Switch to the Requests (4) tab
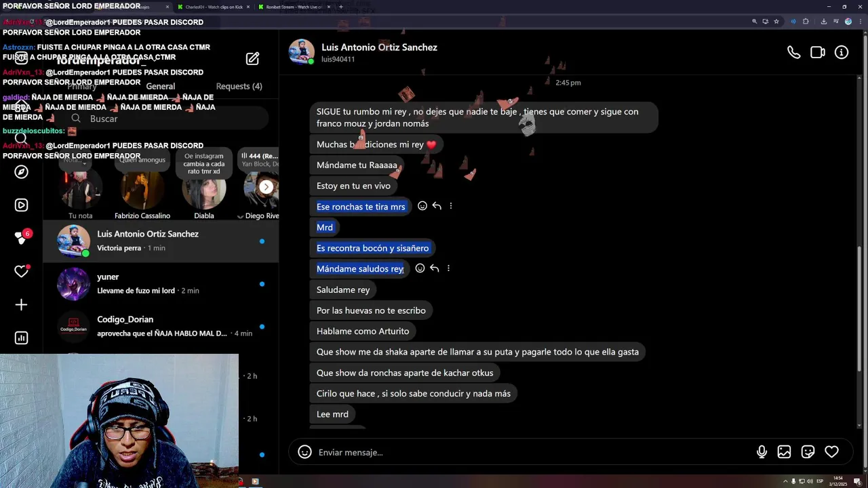868x488 pixels. [239, 86]
